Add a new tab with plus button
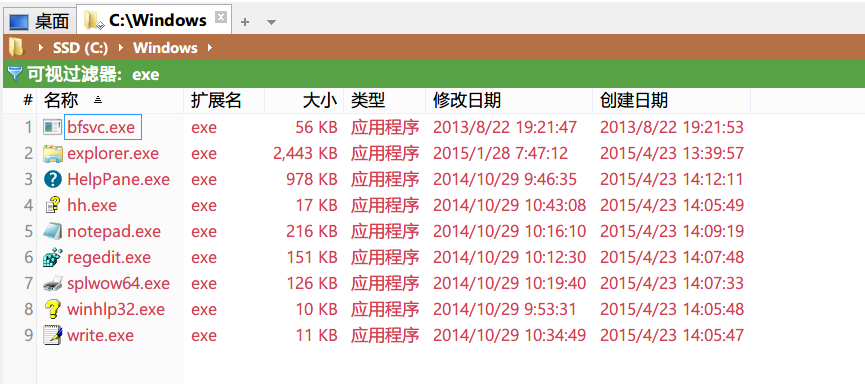 tap(245, 22)
